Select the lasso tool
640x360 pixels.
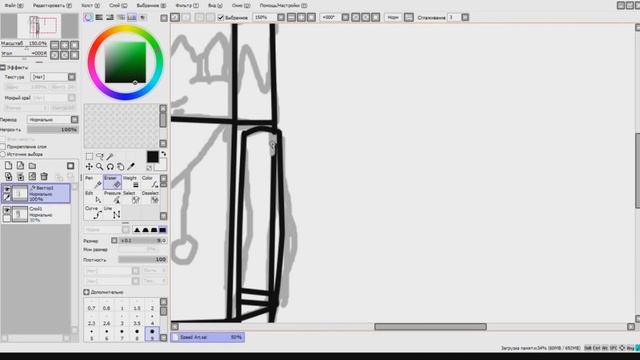100,156
